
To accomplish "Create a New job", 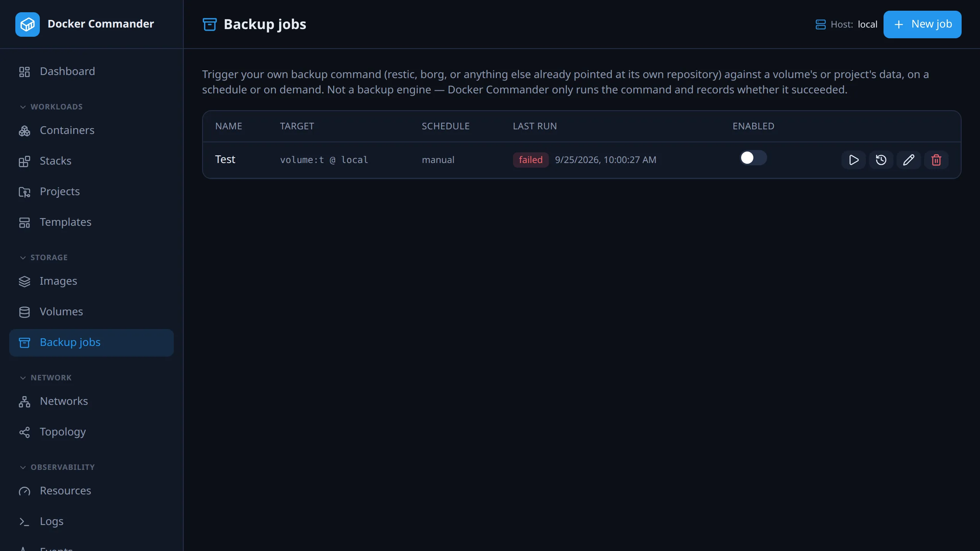I will (922, 24).
